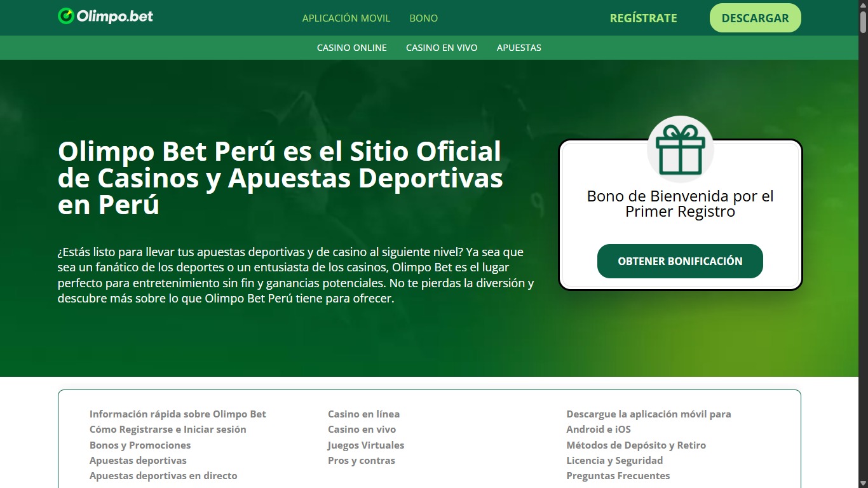Click the paragraph starting '¿Estás listo para llevar'

pos(295,275)
